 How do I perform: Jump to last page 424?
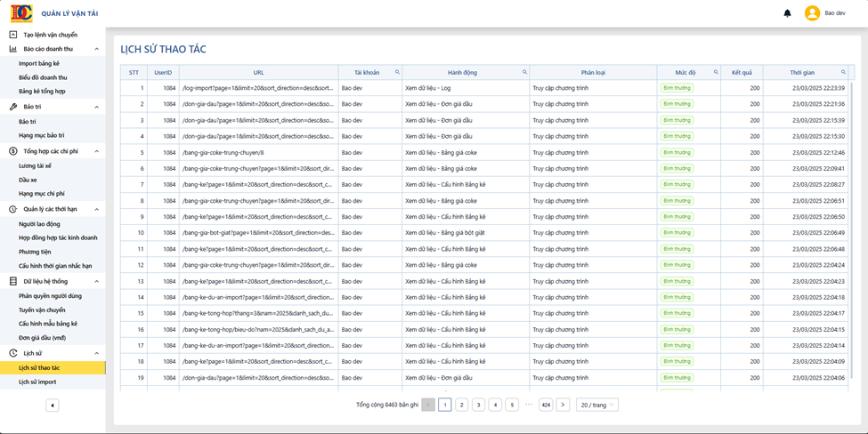click(x=546, y=405)
